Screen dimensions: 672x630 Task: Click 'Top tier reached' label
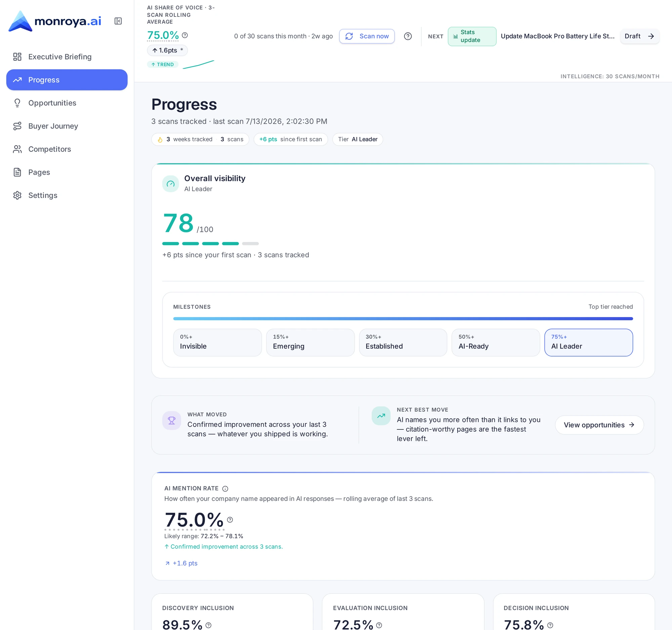611,306
